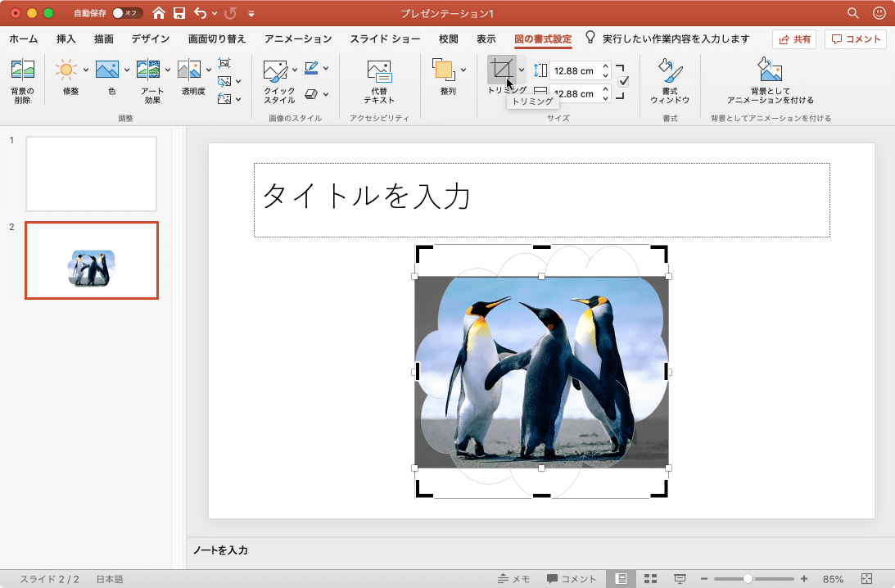Toggle the メモ notes pane button
This screenshot has width=895, height=588.
[513, 579]
